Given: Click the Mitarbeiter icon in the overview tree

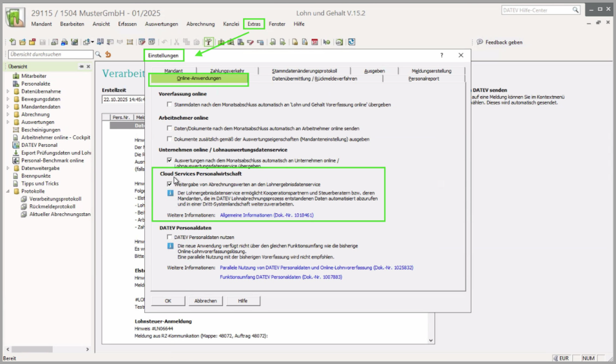Looking at the screenshot, I should pyautogui.click(x=16, y=76).
